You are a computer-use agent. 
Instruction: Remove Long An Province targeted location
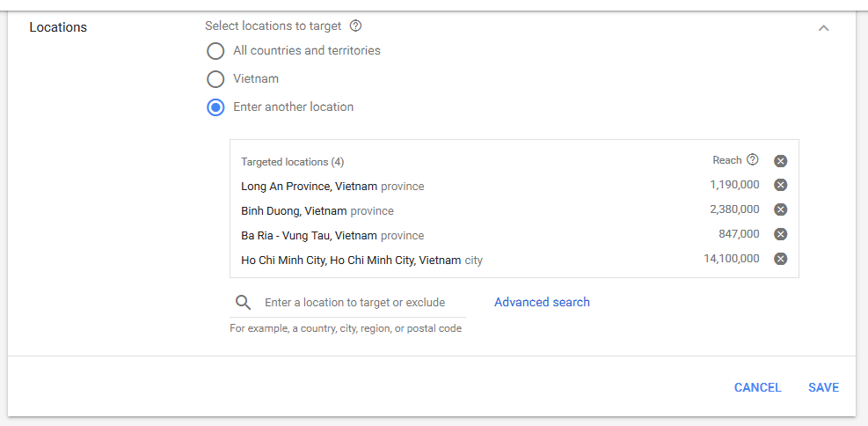(x=781, y=185)
